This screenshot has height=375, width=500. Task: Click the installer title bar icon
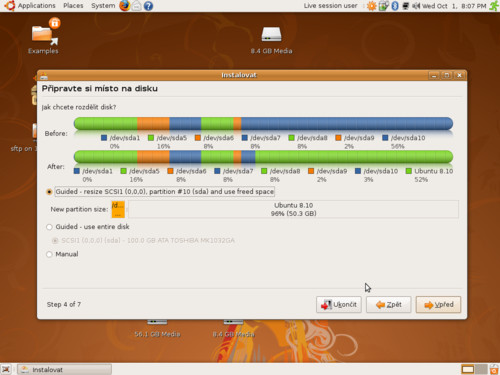44,76
